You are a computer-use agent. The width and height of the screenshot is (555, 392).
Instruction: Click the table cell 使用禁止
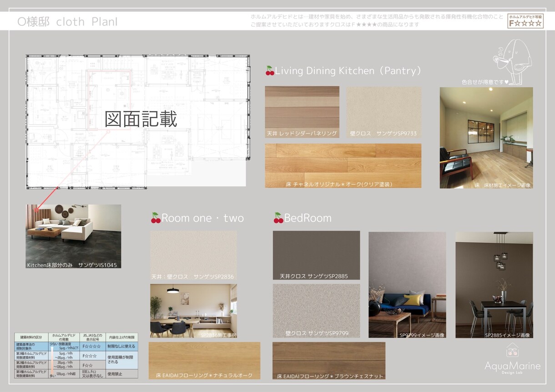click(121, 374)
